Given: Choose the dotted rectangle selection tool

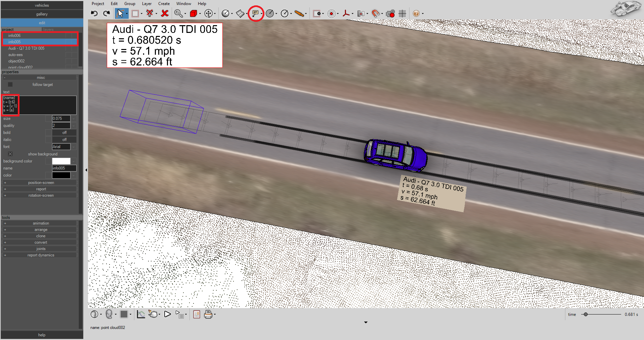Looking at the screenshot, I should point(135,13).
